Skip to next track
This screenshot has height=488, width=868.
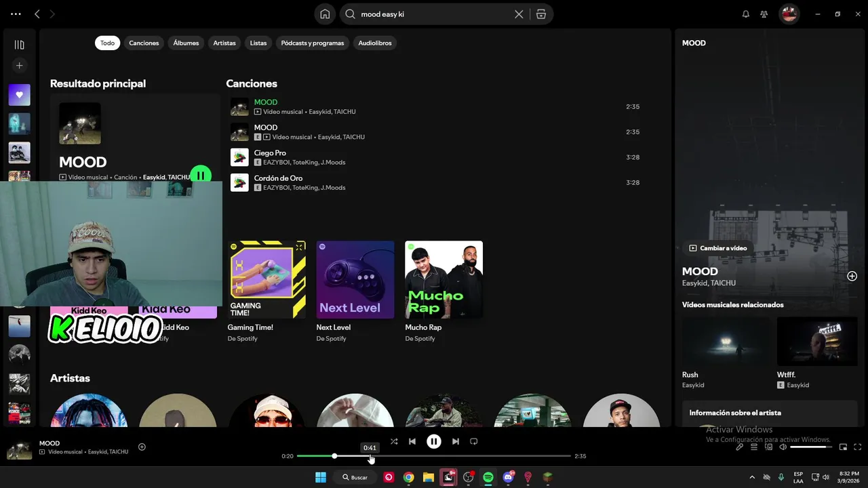click(x=456, y=441)
